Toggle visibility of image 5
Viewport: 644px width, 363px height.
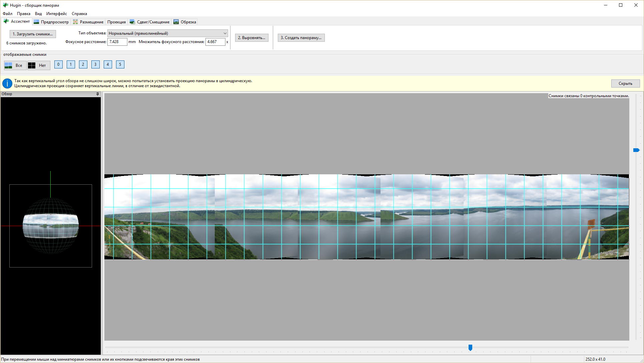[x=120, y=64]
